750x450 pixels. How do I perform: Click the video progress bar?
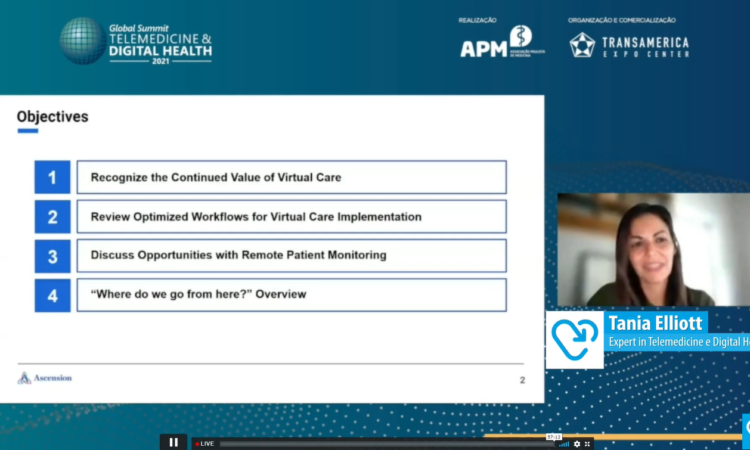[380, 443]
